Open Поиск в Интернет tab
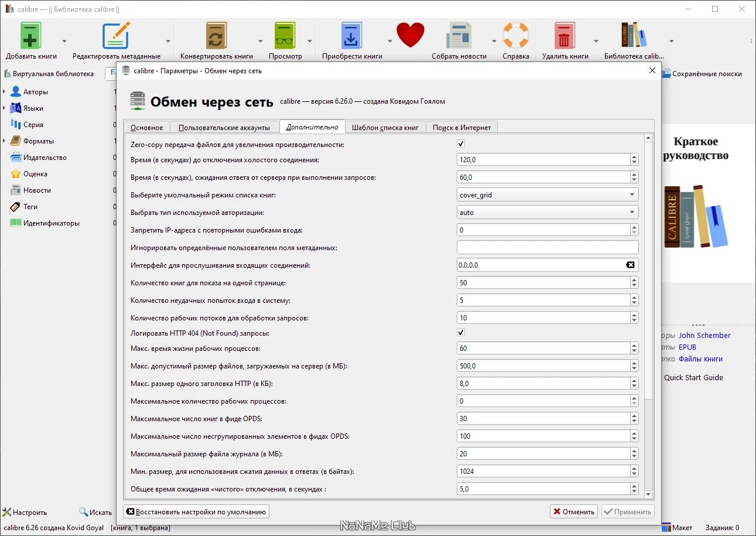Viewport: 756px width, 536px height. (462, 127)
